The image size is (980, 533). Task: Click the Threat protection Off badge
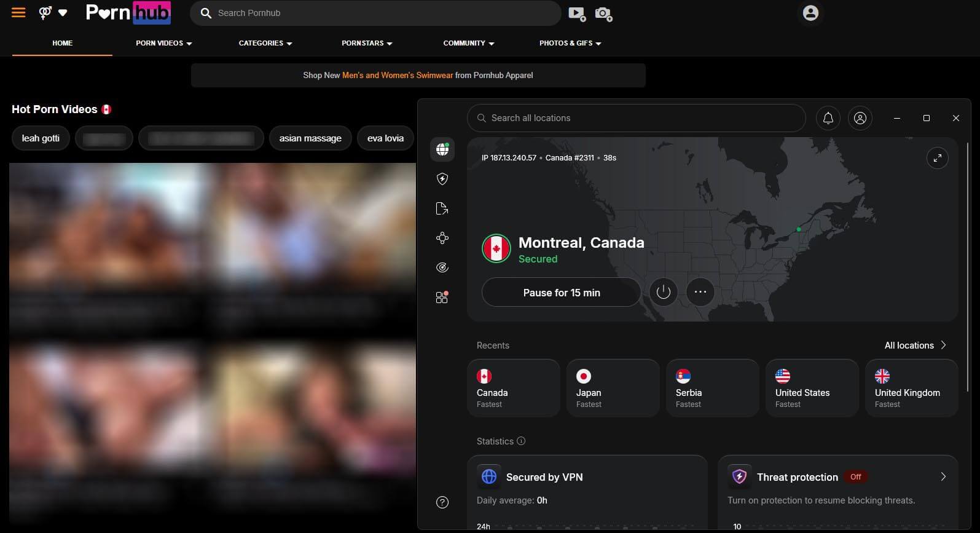pyautogui.click(x=855, y=476)
